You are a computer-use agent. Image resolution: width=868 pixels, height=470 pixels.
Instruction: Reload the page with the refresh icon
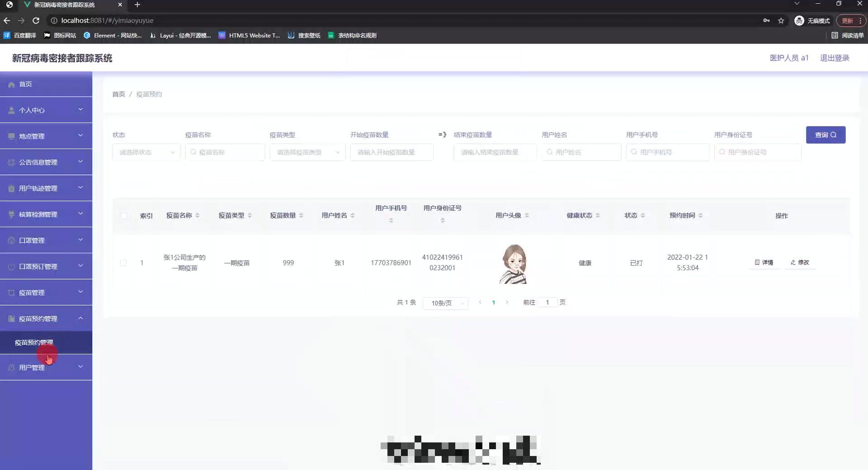pyautogui.click(x=36, y=20)
